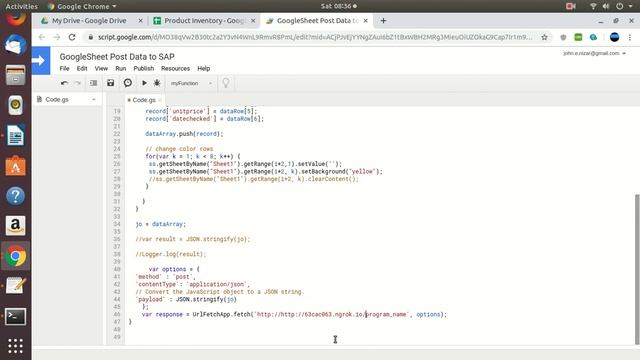
Task: Open Ubuntu Software from the dock
Action: [x=16, y=166]
